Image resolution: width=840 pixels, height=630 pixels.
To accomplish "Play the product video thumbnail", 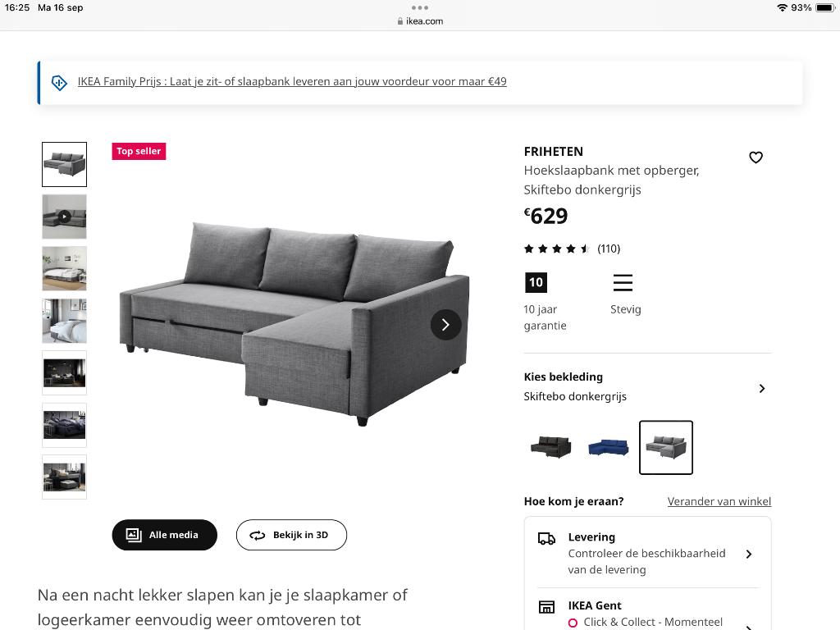I will point(64,217).
